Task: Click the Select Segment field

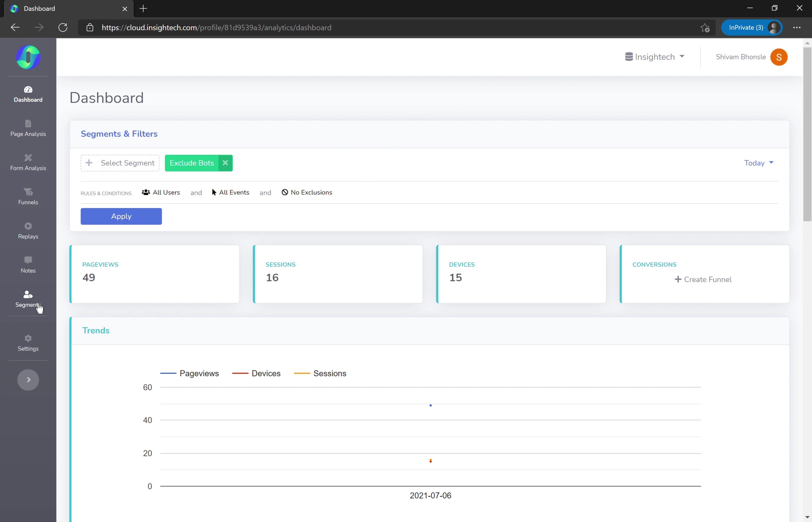Action: coord(120,163)
